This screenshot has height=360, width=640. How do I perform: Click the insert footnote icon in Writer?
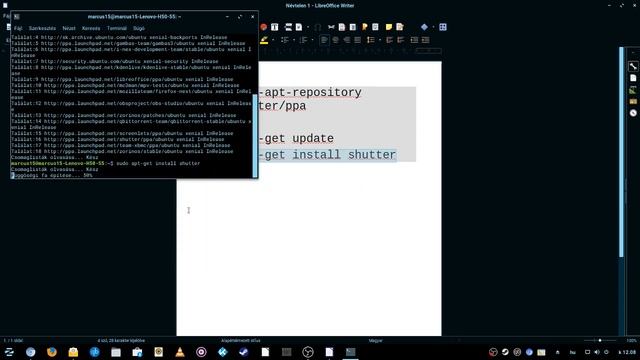point(342,27)
